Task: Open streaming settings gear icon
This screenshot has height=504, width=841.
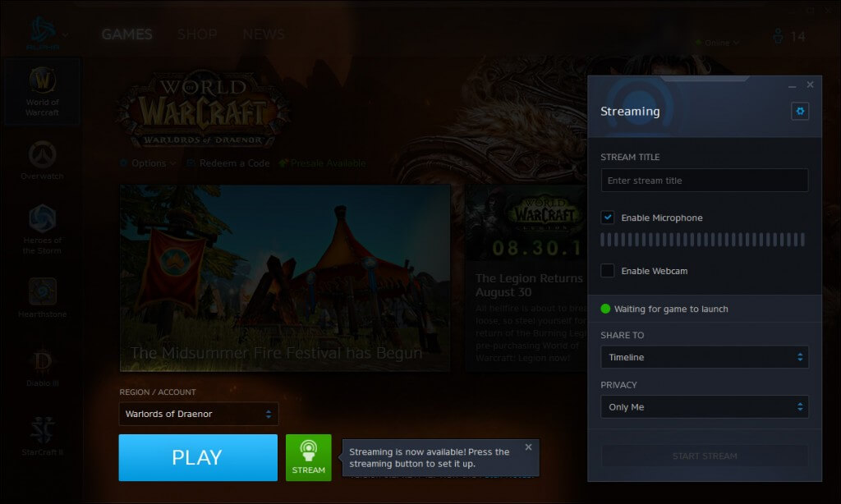Action: click(x=800, y=111)
